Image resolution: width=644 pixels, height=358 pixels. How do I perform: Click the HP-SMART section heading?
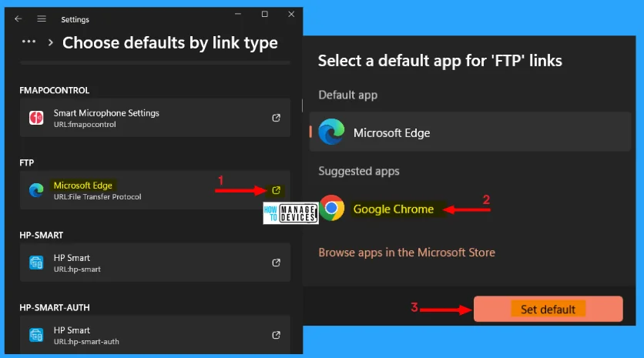click(x=41, y=236)
